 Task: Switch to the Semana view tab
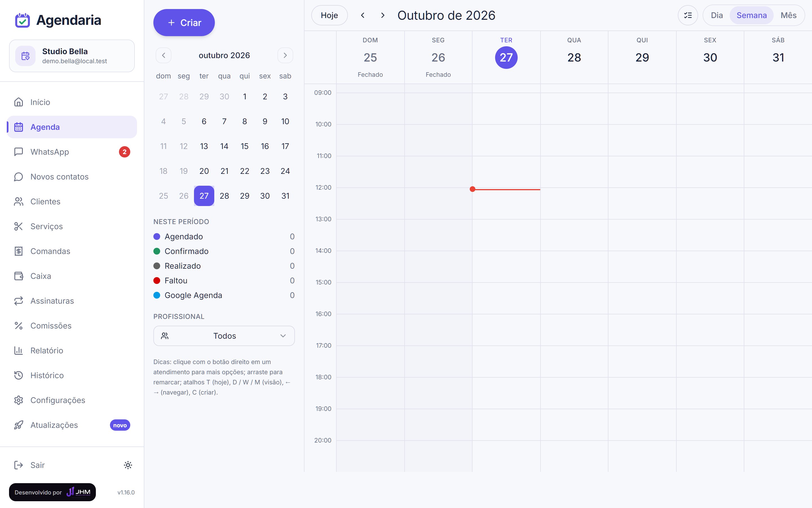[751, 15]
